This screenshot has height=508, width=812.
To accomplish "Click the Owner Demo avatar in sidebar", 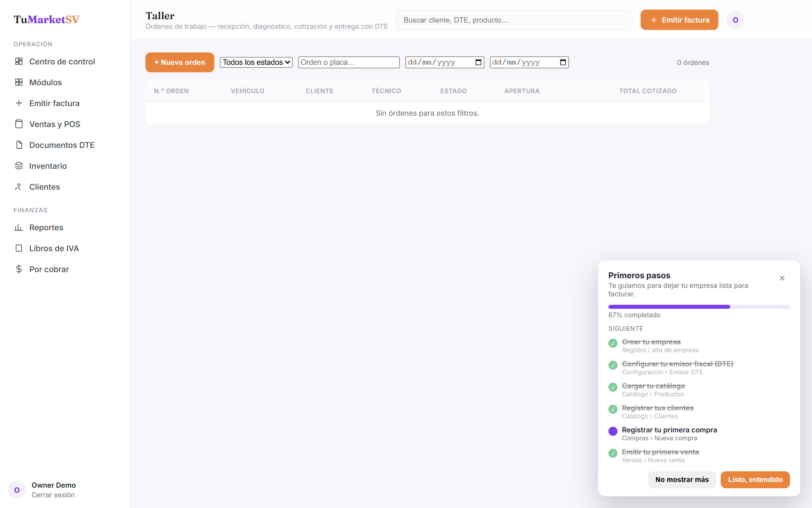I will coord(17,490).
